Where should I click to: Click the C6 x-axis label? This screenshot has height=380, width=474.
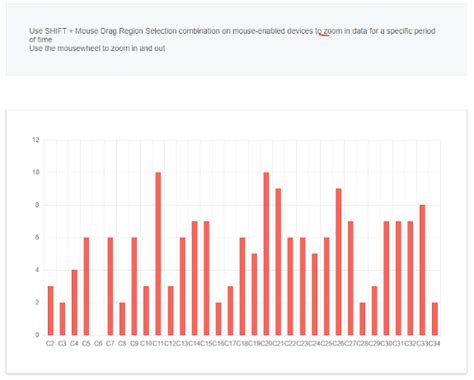pos(98,343)
